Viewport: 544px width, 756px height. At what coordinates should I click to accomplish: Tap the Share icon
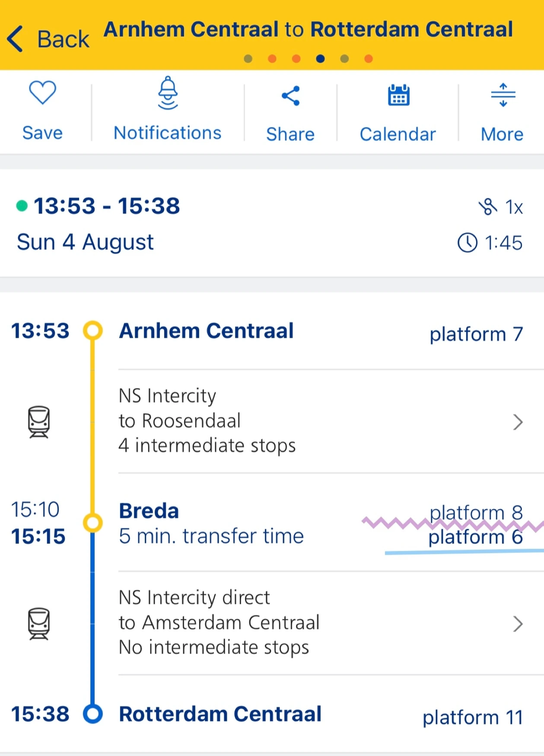click(x=290, y=95)
